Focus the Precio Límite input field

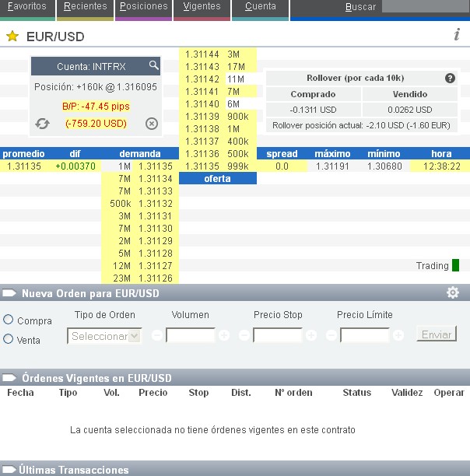[365, 335]
